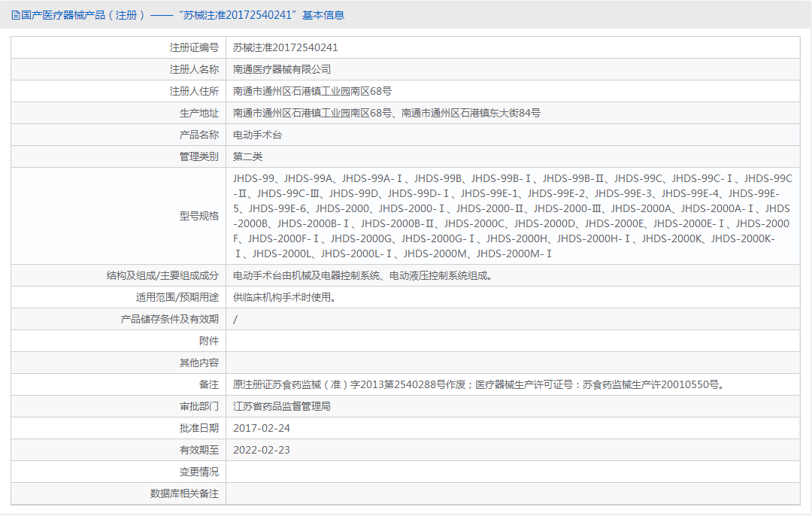
Task: Click registrant address 南通市通州区石港镇工业园南区68号
Action: click(312, 91)
